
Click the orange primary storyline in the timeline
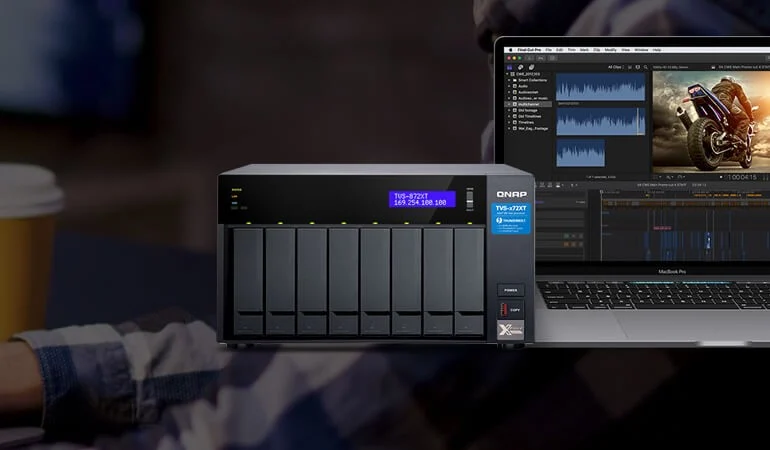pos(686,202)
